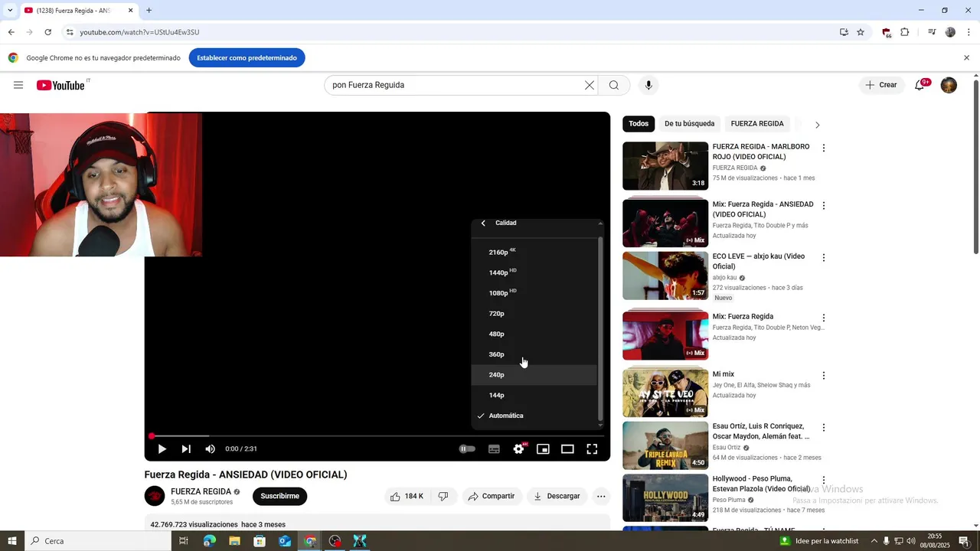The image size is (980, 551).
Task: Show more filter chips with arrow
Action: tap(817, 124)
